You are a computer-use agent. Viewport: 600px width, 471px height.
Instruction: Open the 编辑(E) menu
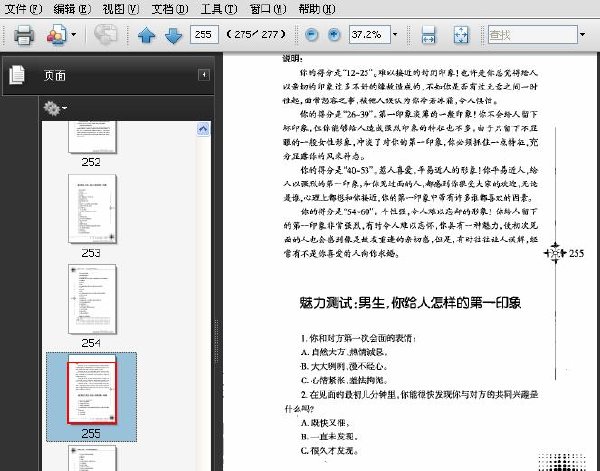pyautogui.click(x=72, y=8)
